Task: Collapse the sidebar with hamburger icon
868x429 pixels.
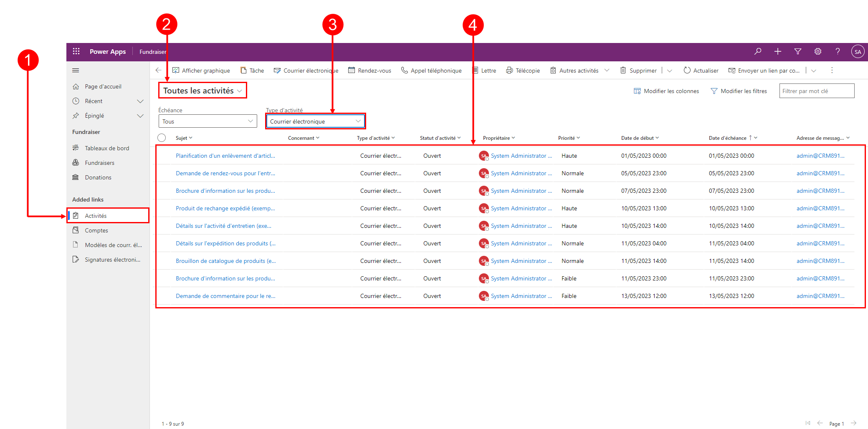Action: click(x=76, y=70)
